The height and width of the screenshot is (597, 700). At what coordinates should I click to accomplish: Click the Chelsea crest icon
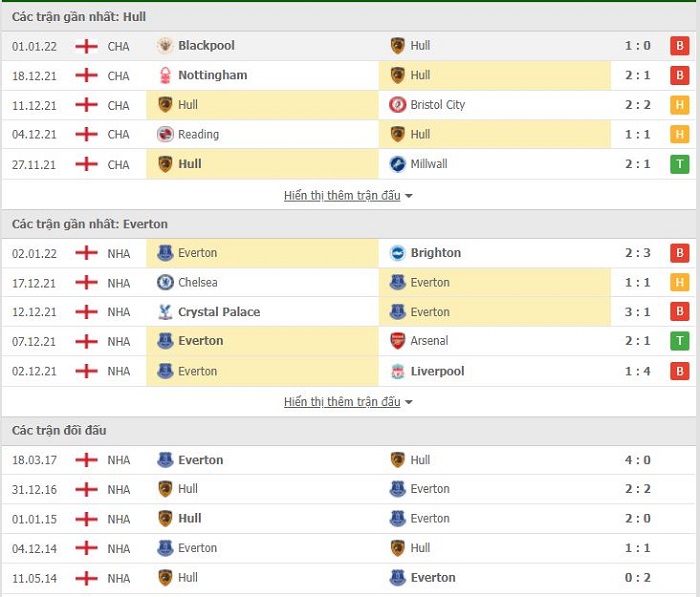[x=165, y=282]
